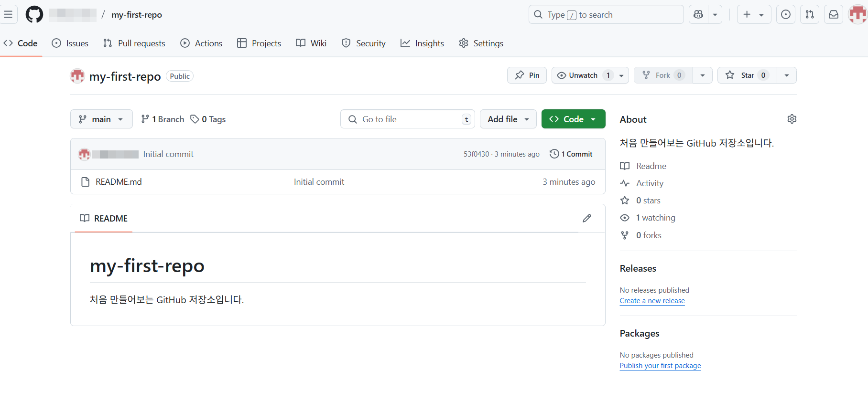Screen dimensions: 868x402
Task: Fork the repository
Action: 663,75
